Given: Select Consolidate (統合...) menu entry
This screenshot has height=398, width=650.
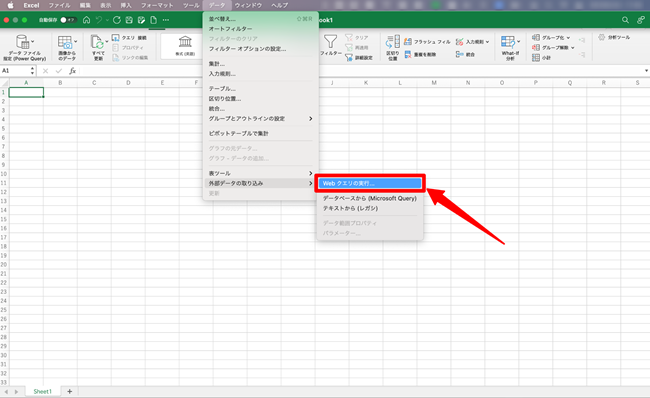Looking at the screenshot, I should pyautogui.click(x=260, y=109).
